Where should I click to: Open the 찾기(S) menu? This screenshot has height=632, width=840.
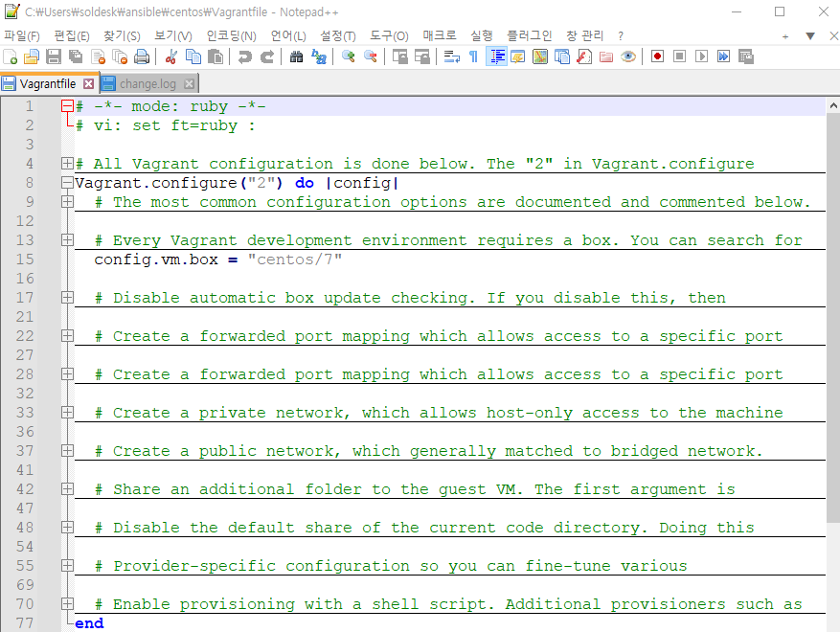(122, 35)
